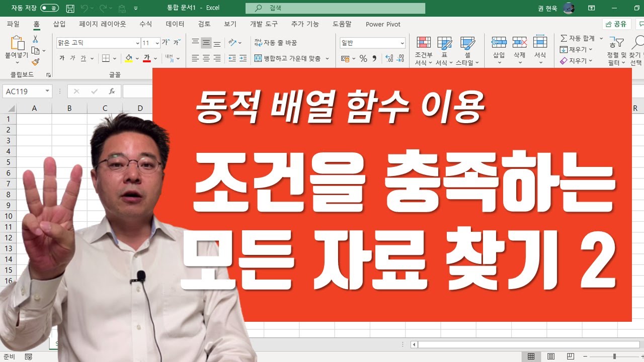Click the zoom slider in status bar
The width and height of the screenshot is (644, 362).
point(614,356)
